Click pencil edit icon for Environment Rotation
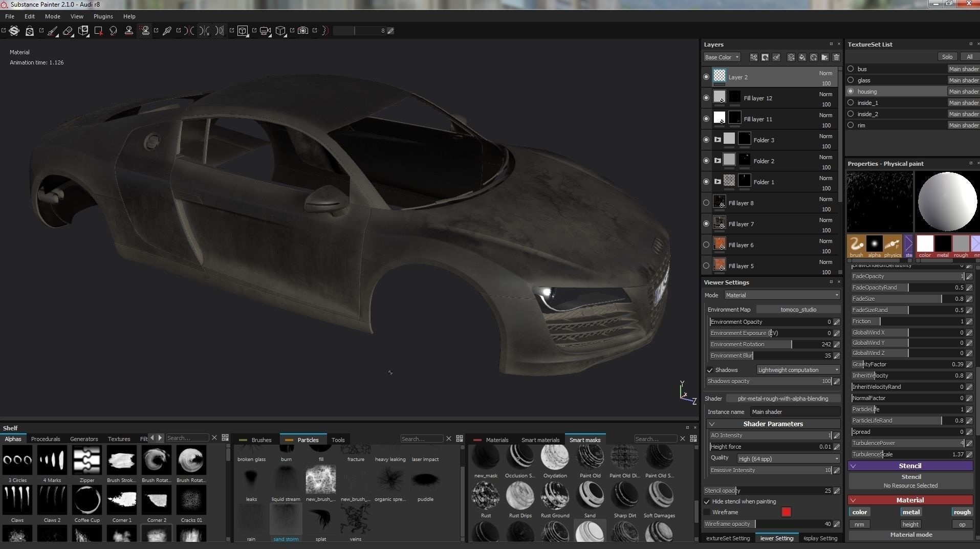Image resolution: width=980 pixels, height=549 pixels. [837, 344]
